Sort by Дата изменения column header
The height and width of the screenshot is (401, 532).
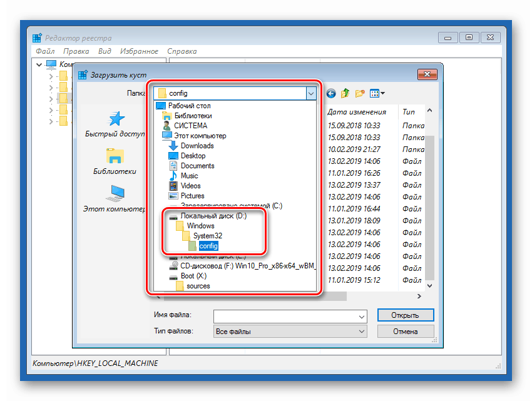click(x=357, y=112)
